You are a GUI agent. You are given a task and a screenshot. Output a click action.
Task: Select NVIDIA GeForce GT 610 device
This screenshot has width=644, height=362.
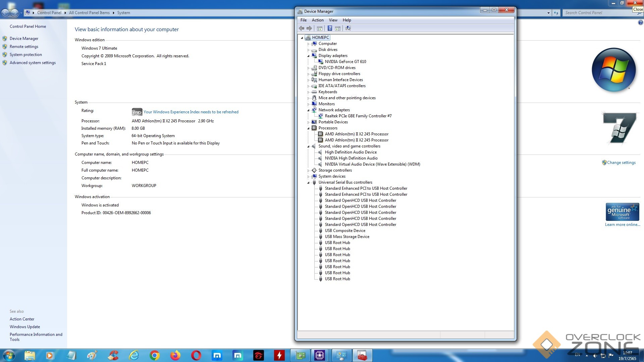(345, 62)
